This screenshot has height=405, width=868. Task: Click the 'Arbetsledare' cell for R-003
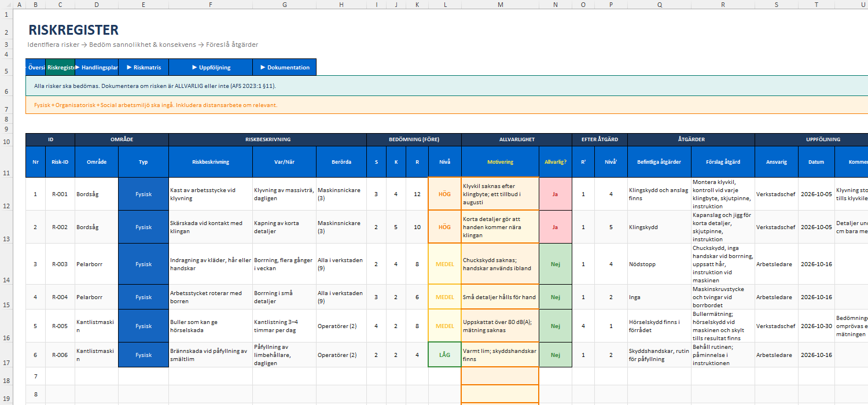coord(777,264)
